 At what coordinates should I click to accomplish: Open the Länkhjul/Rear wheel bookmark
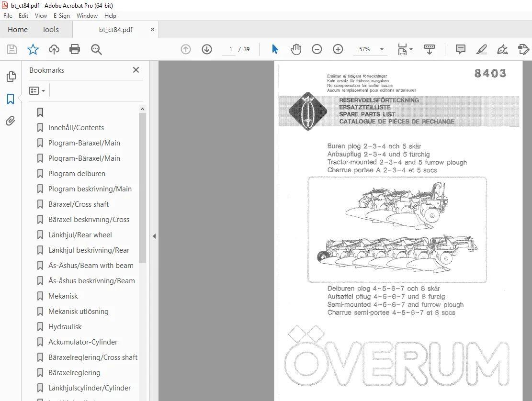80,235
